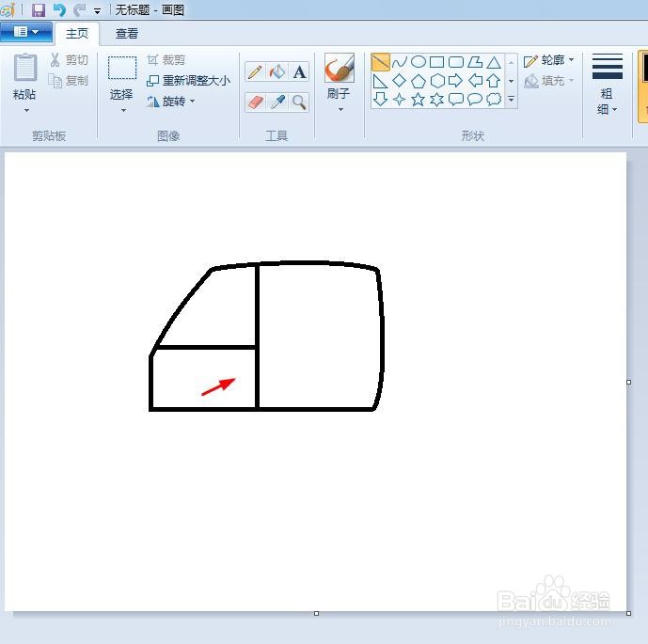Select the Rounded rectangle shape
This screenshot has width=648, height=644.
456,62
